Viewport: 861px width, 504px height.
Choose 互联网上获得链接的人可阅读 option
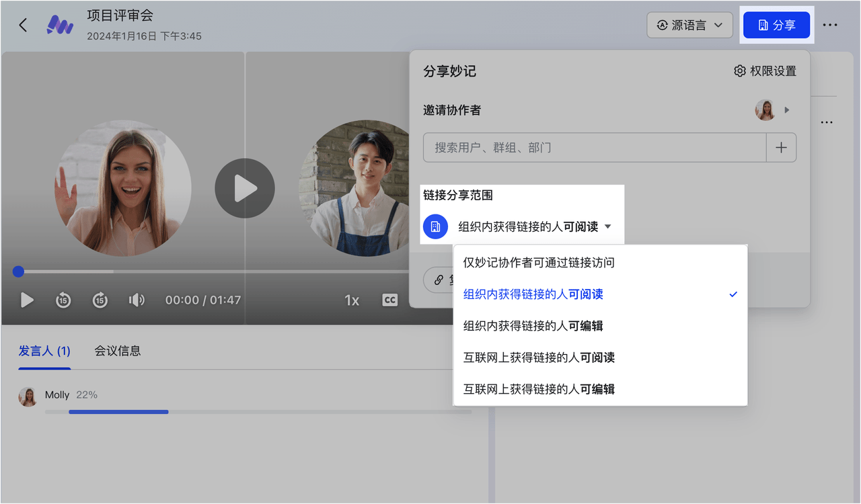coord(539,358)
